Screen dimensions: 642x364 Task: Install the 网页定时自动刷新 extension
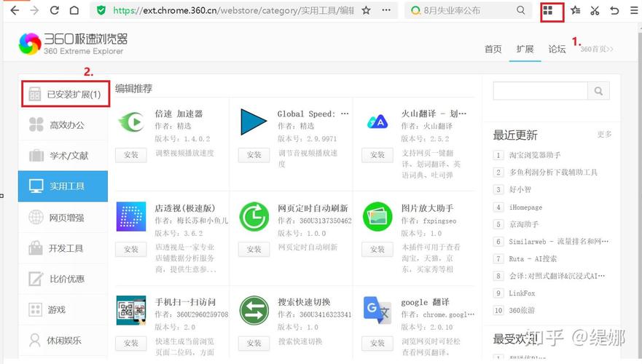tap(254, 250)
